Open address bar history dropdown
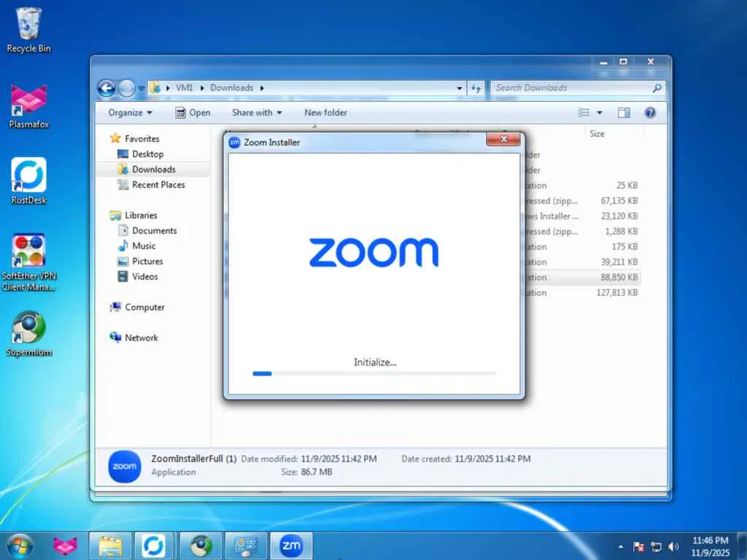 coord(460,88)
